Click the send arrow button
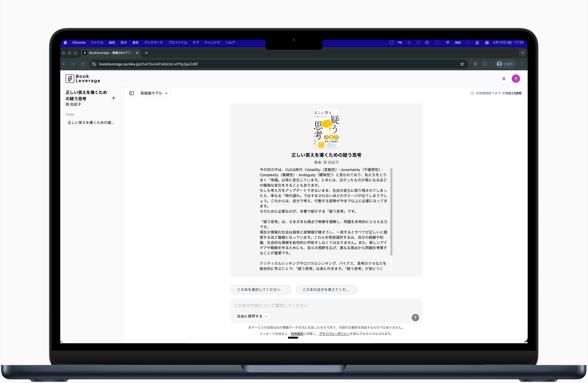This screenshot has height=383, width=588. pyautogui.click(x=415, y=318)
